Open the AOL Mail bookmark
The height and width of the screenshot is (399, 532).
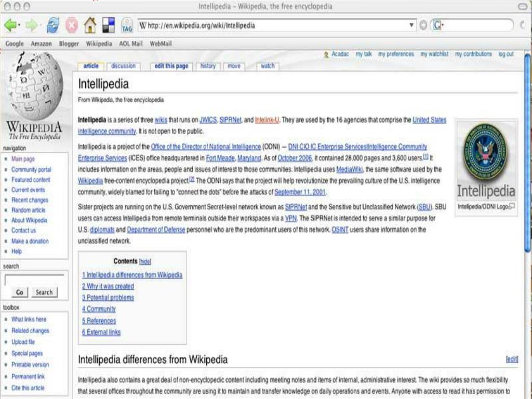(130, 44)
